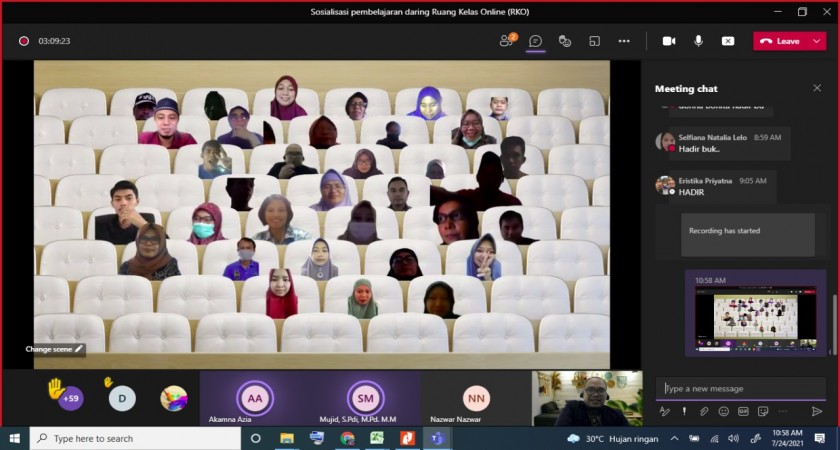The width and height of the screenshot is (840, 450).
Task: Insert a GIF into the chat
Action: 743,411
